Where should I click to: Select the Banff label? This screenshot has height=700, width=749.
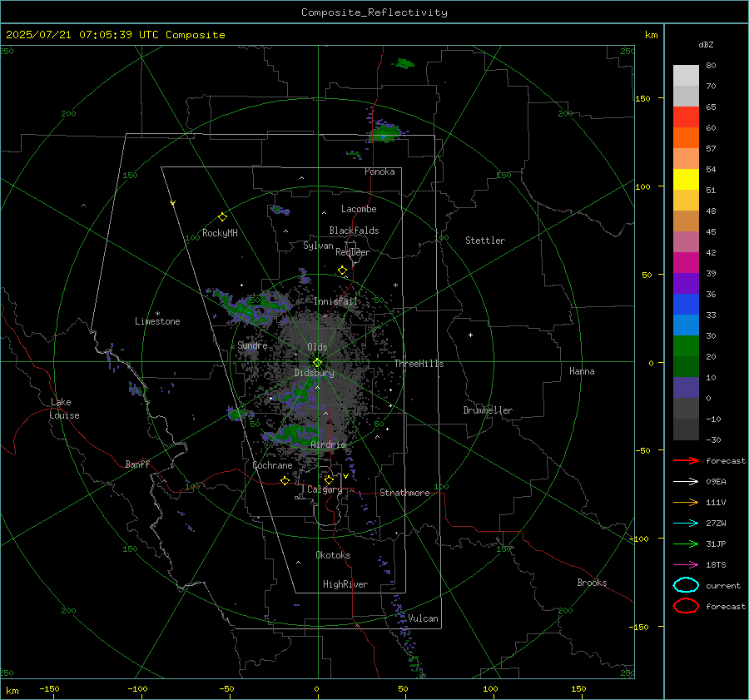(137, 464)
